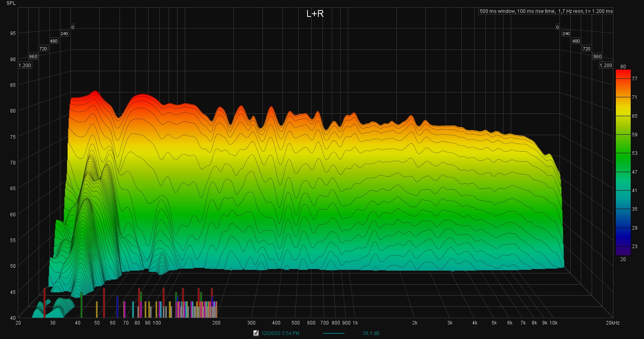Click the green modal bar near 40 Hz

click(x=81, y=305)
